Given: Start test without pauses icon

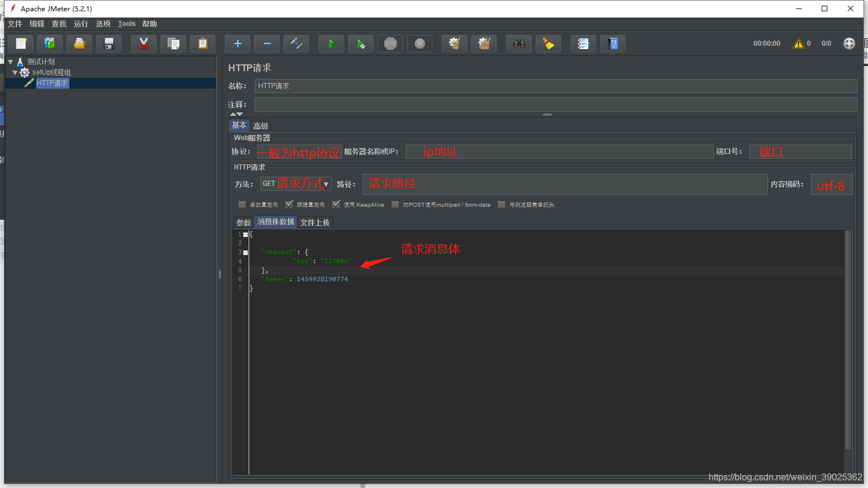Looking at the screenshot, I should [x=361, y=43].
